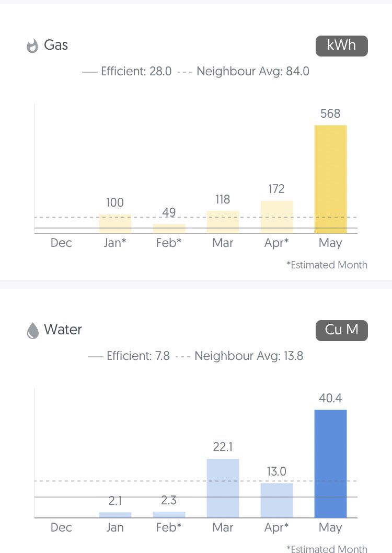Viewport: 392px width, 553px height.
Task: Tap the Dec label on Gas chart
Action: [x=61, y=243]
